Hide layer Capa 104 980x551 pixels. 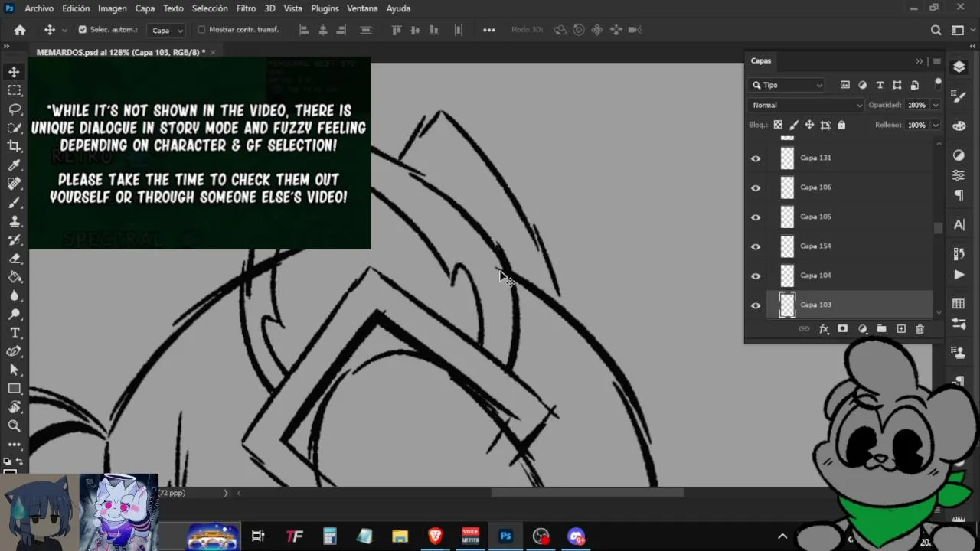click(x=756, y=276)
